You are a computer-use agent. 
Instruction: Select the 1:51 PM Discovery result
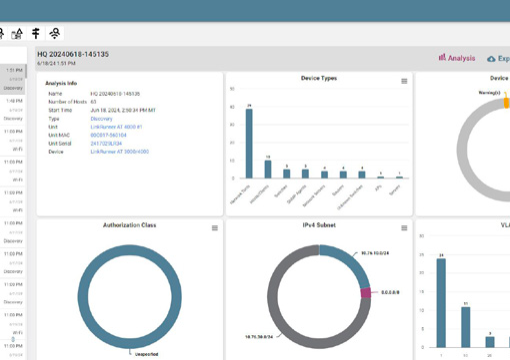click(13, 79)
